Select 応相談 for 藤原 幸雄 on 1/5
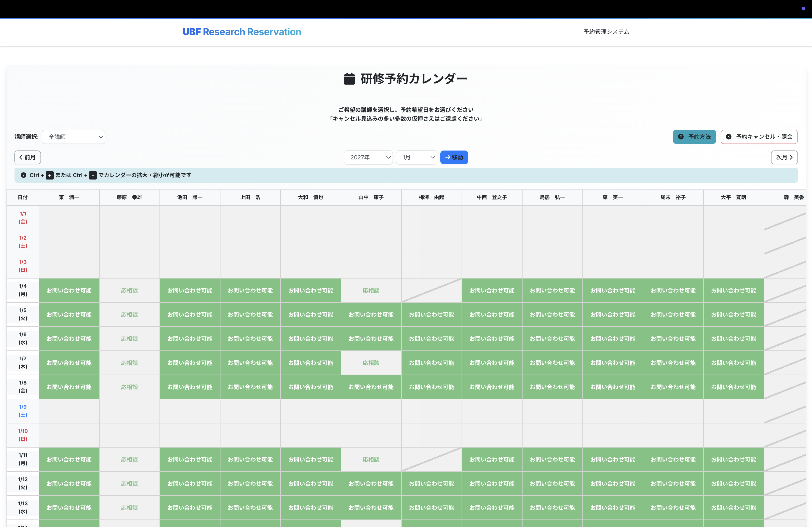The image size is (812, 527). (129, 314)
